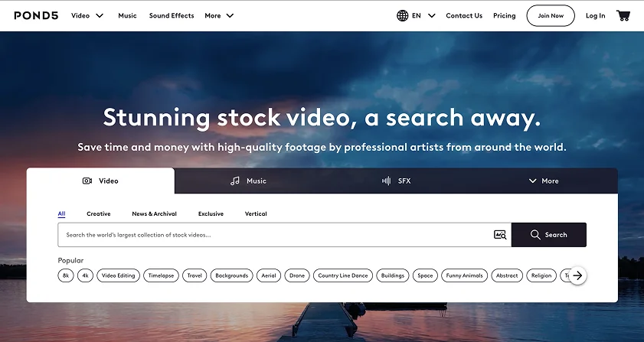
Task: Choose the Travel popular tag
Action: tap(195, 275)
